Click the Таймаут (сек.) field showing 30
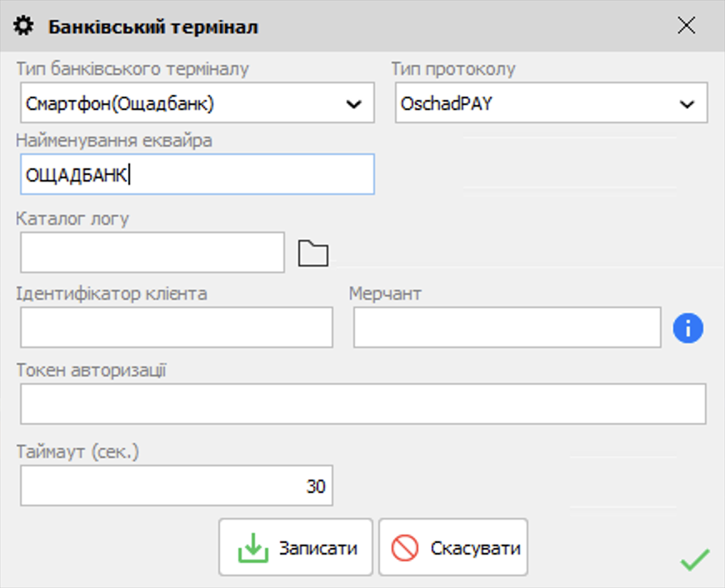The image size is (725, 588). (177, 486)
